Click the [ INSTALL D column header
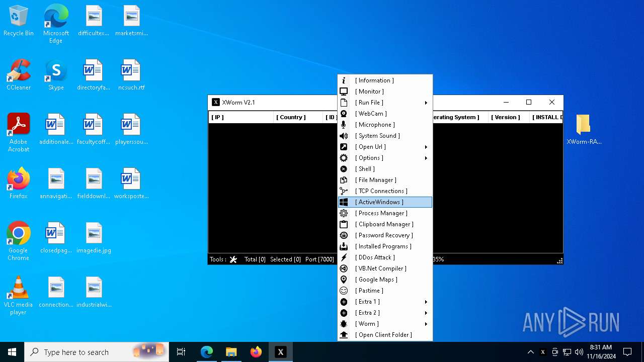 click(547, 117)
